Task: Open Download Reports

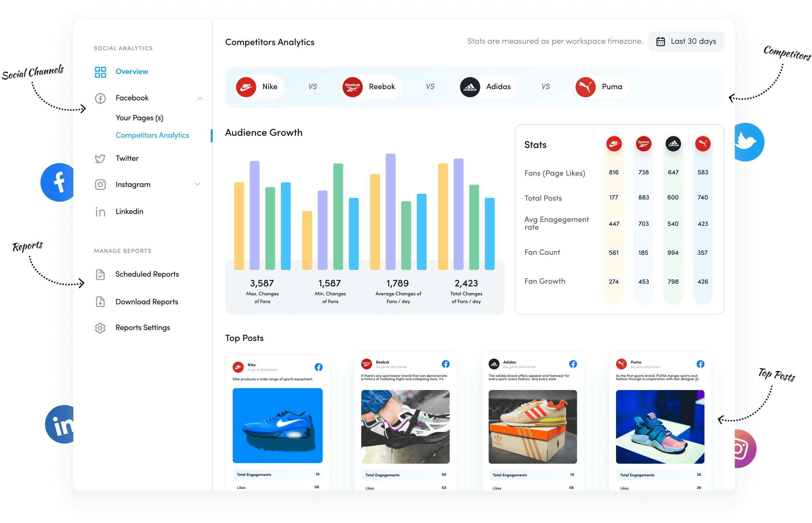Action: point(147,302)
